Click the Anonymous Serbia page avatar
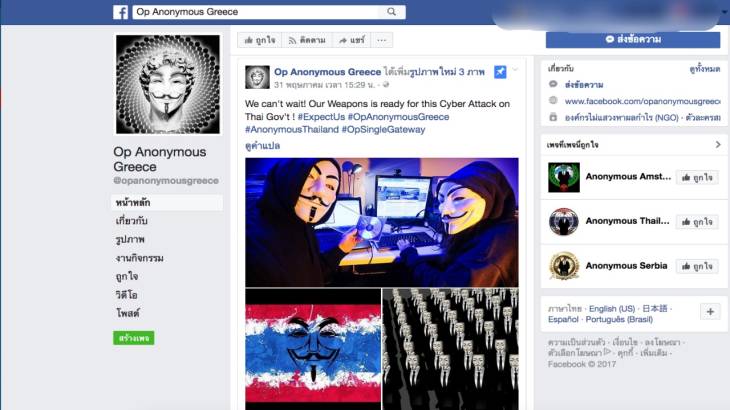Image resolution: width=730 pixels, height=410 pixels. (x=564, y=265)
